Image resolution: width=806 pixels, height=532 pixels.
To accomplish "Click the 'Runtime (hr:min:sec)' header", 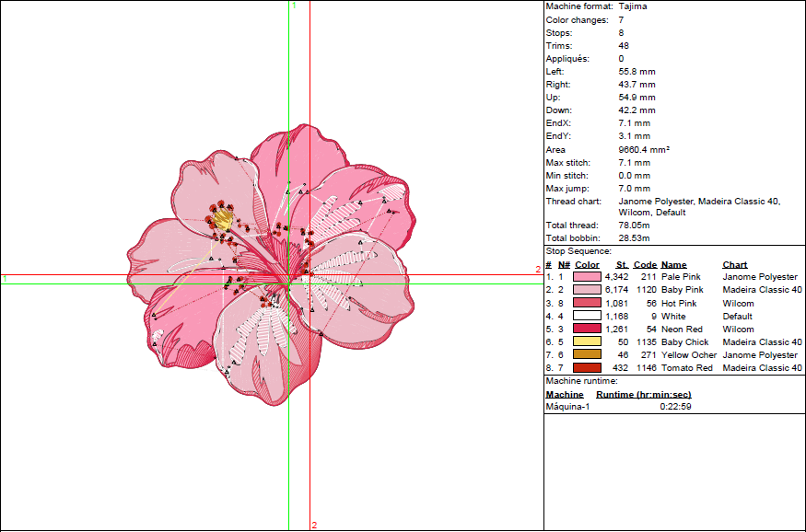I will (x=643, y=395).
